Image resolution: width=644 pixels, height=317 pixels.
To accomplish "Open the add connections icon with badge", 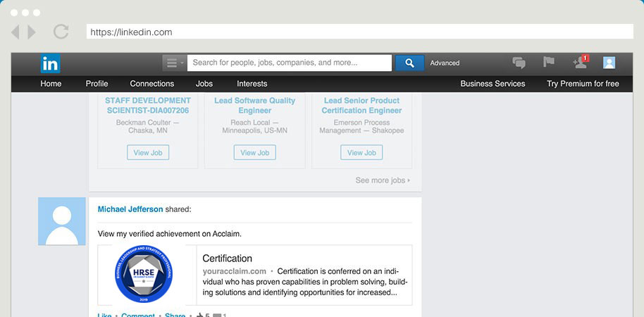I will point(580,62).
